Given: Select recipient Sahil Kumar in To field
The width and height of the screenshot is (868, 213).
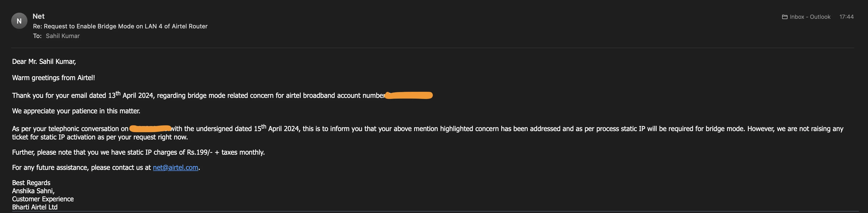Looking at the screenshot, I should point(63,36).
